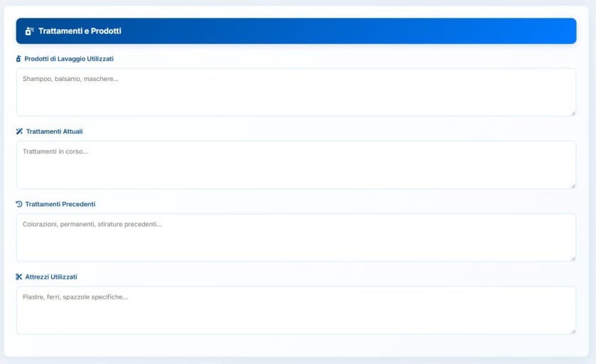
Task: Click the blank card area below Attrezzi Utilizzati field
Action: pyautogui.click(x=295, y=345)
